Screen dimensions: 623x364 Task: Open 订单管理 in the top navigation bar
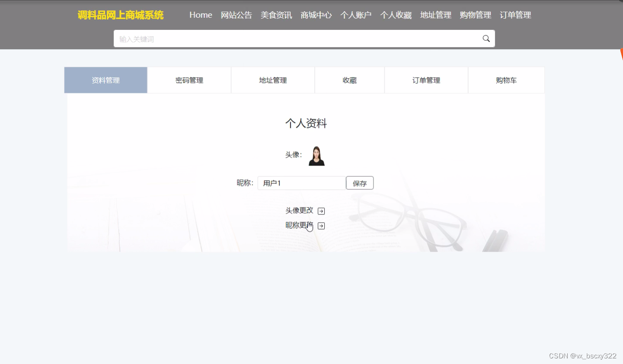(x=515, y=15)
